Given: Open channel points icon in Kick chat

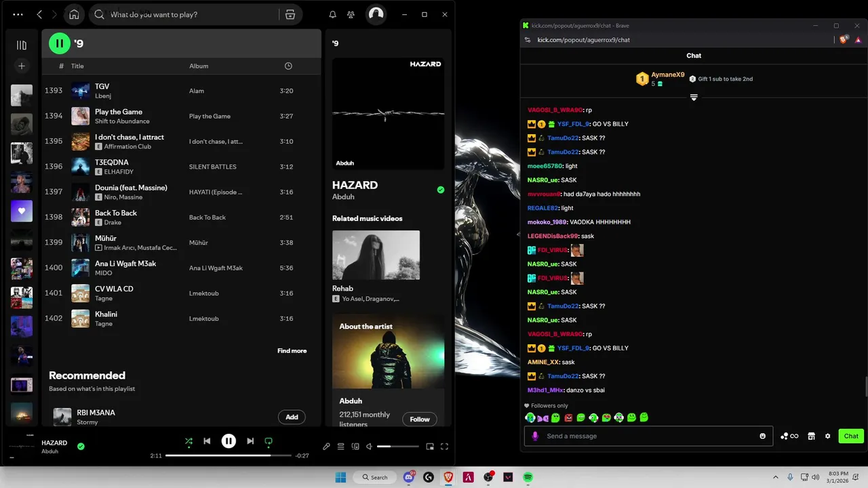Looking at the screenshot, I should coord(789,436).
